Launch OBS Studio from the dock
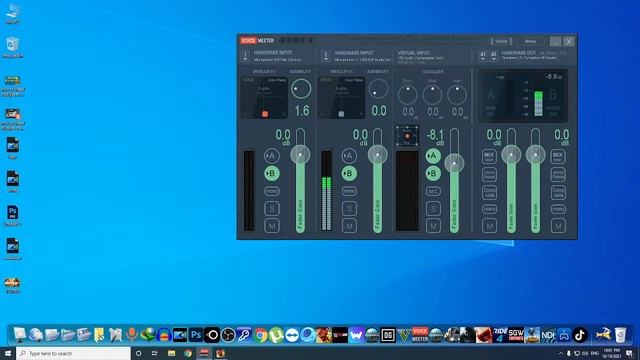 [228, 335]
